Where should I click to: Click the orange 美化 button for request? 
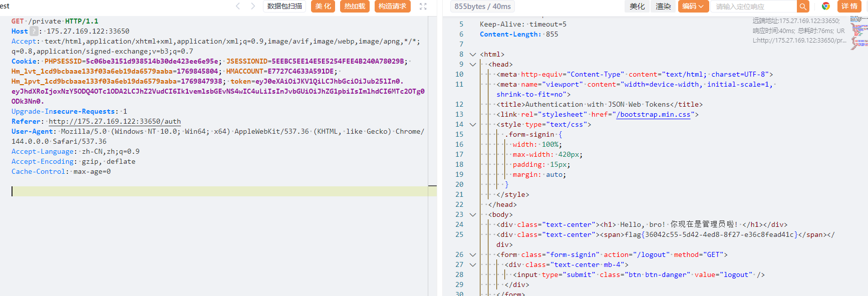click(323, 7)
